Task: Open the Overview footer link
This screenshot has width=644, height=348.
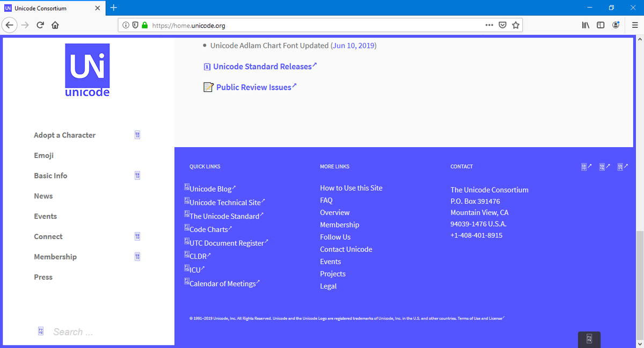Action: 335,213
